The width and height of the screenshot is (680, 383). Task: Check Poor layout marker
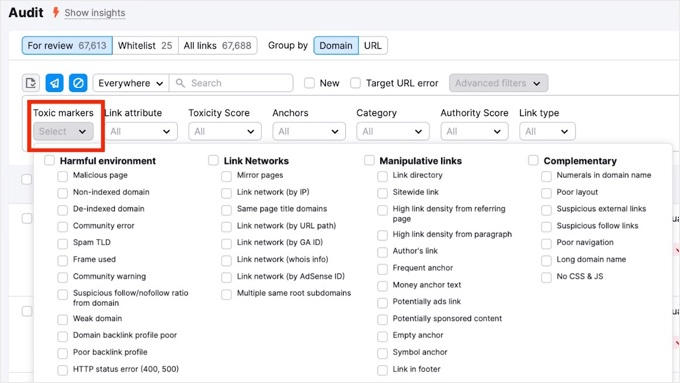tap(546, 193)
